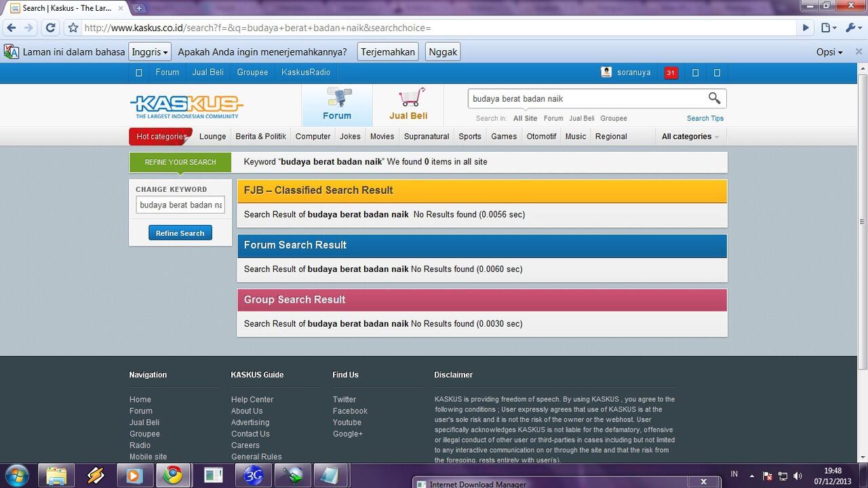Click the Change Keyword input field
The height and width of the screenshot is (488, 868).
tap(180, 205)
